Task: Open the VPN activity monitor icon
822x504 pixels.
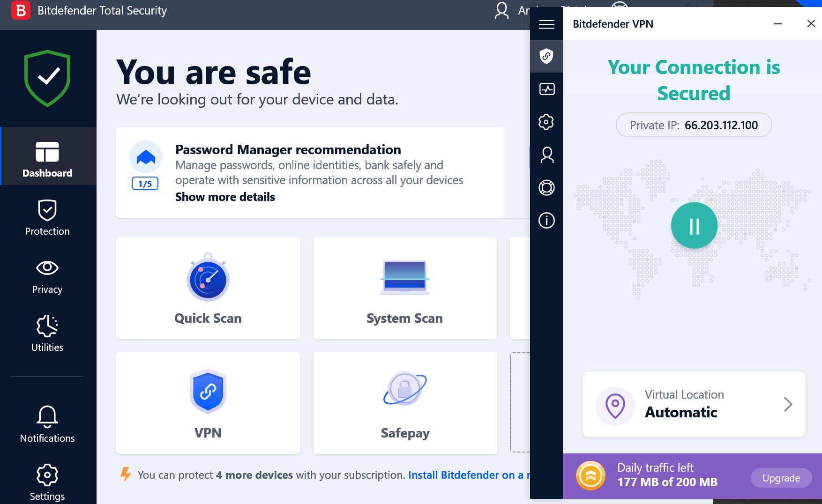Action: [x=546, y=89]
